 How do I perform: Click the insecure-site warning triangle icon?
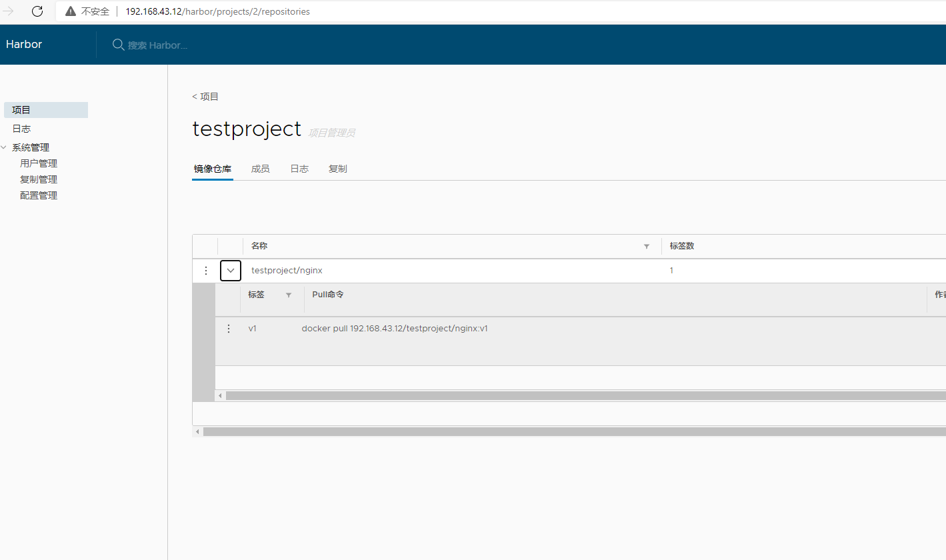pyautogui.click(x=71, y=11)
